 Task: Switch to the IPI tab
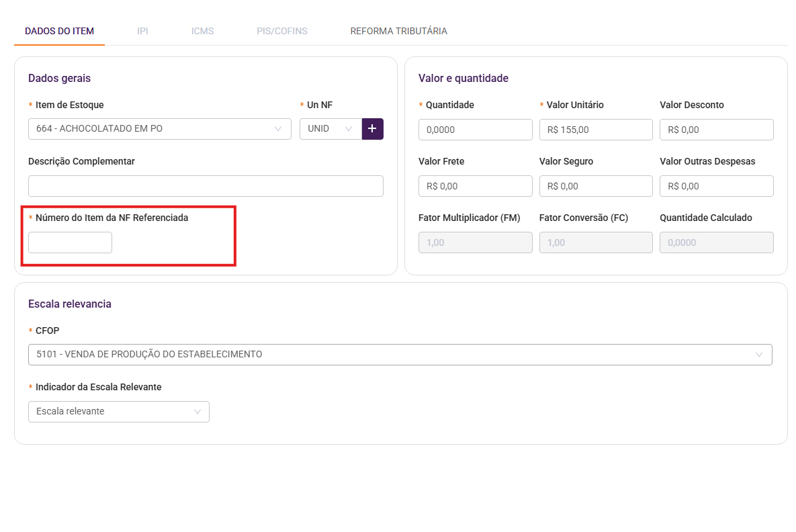click(x=142, y=31)
